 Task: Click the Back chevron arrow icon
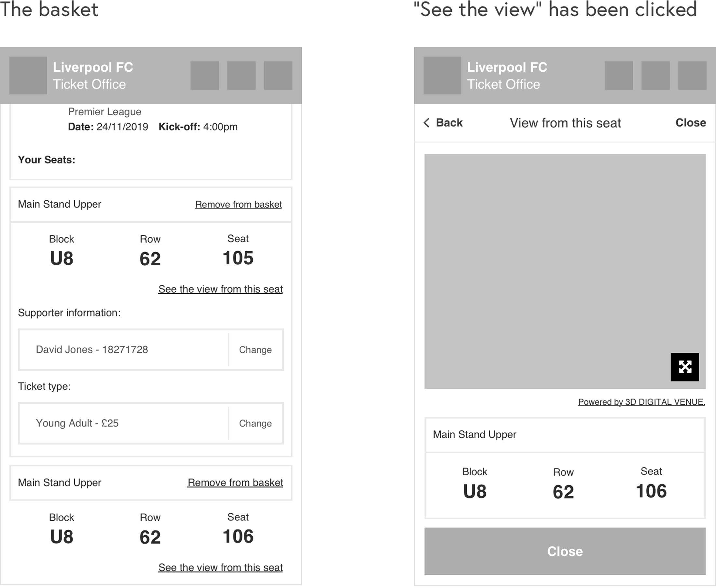[x=427, y=123]
